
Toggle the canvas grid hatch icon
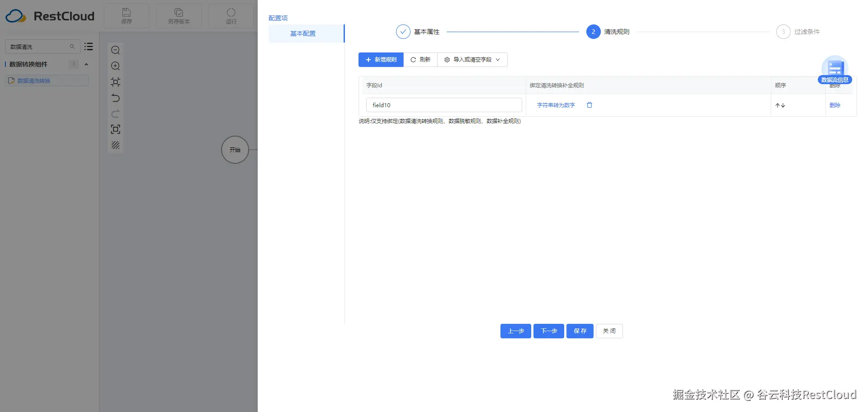116,145
